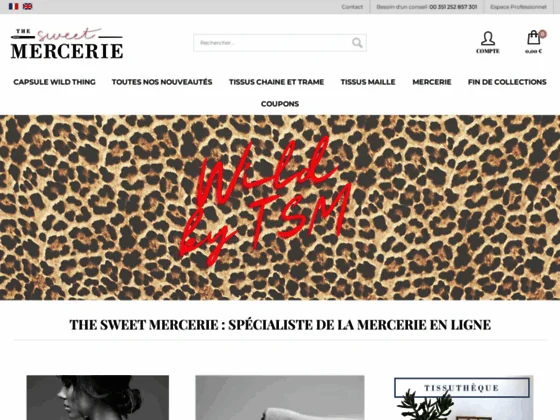The height and width of the screenshot is (420, 560).
Task: Open the Capsule Wild Thing menu
Action: point(55,82)
